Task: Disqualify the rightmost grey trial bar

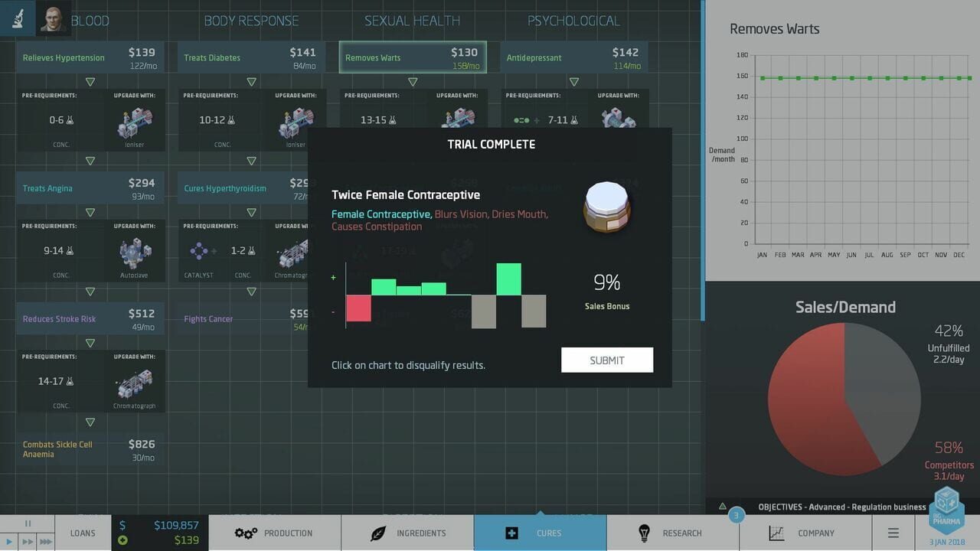Action: point(534,311)
